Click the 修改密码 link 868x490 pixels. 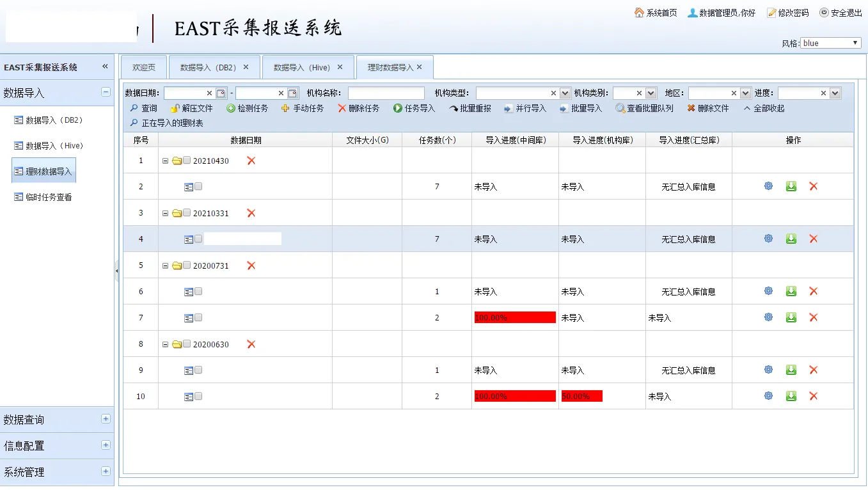pyautogui.click(x=787, y=13)
